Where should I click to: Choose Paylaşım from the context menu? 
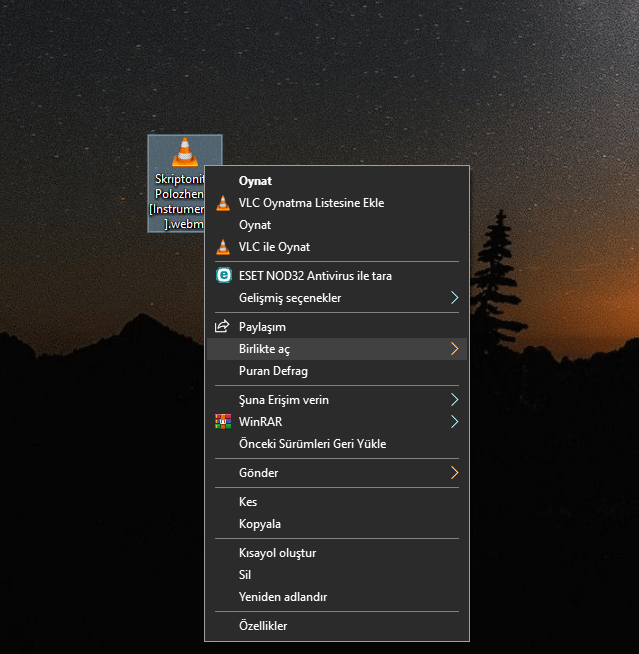point(337,327)
